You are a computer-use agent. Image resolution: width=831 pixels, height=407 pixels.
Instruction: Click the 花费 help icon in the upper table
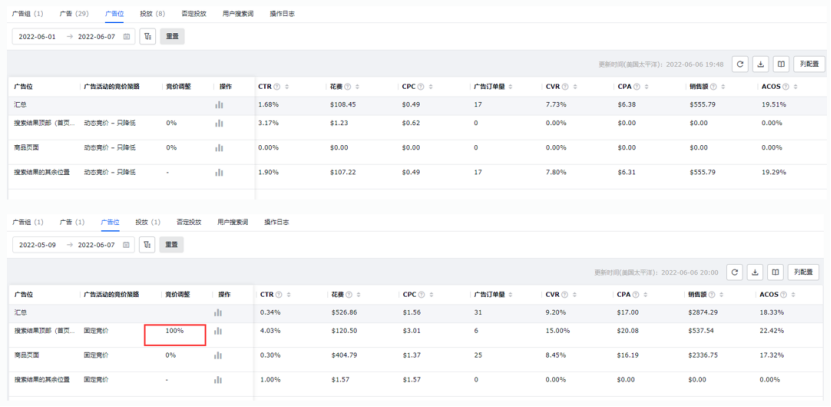(x=347, y=86)
